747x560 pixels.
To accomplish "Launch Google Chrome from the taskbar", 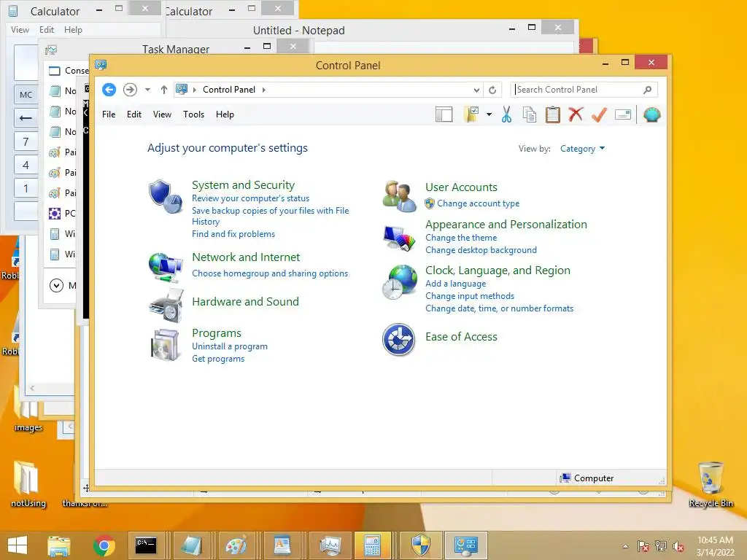I will coord(104,545).
